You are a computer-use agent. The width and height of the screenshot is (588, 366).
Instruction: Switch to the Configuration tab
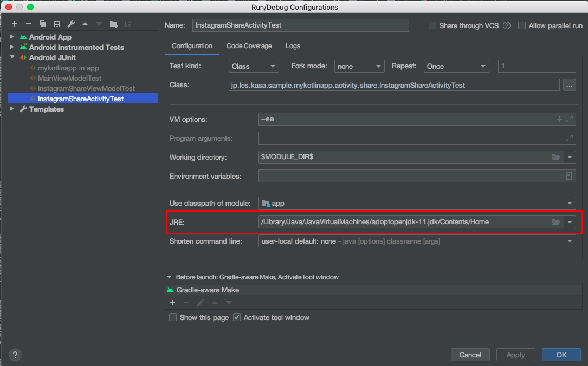tap(192, 46)
